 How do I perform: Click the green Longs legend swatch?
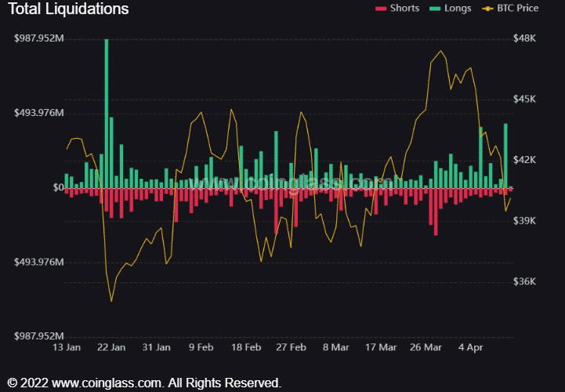pyautogui.click(x=435, y=9)
